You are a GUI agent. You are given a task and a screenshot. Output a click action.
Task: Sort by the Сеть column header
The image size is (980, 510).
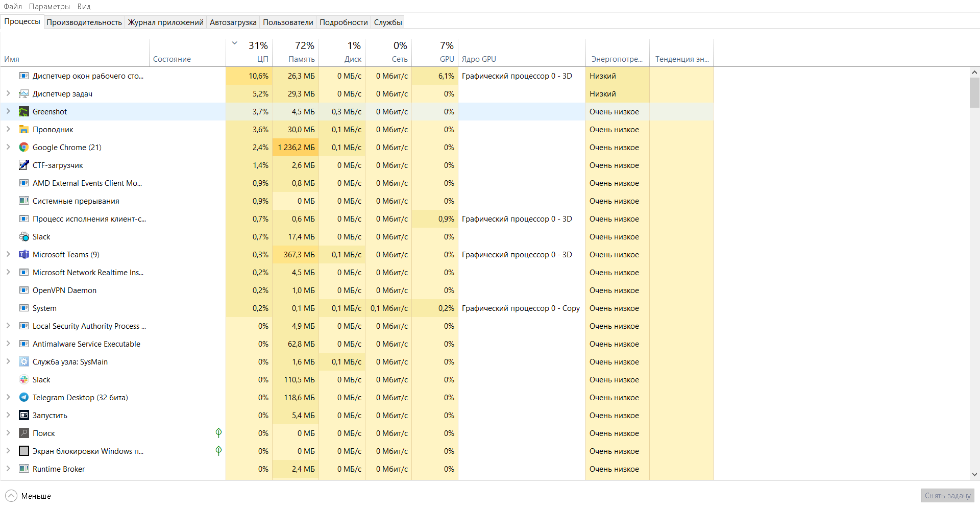tap(388, 53)
